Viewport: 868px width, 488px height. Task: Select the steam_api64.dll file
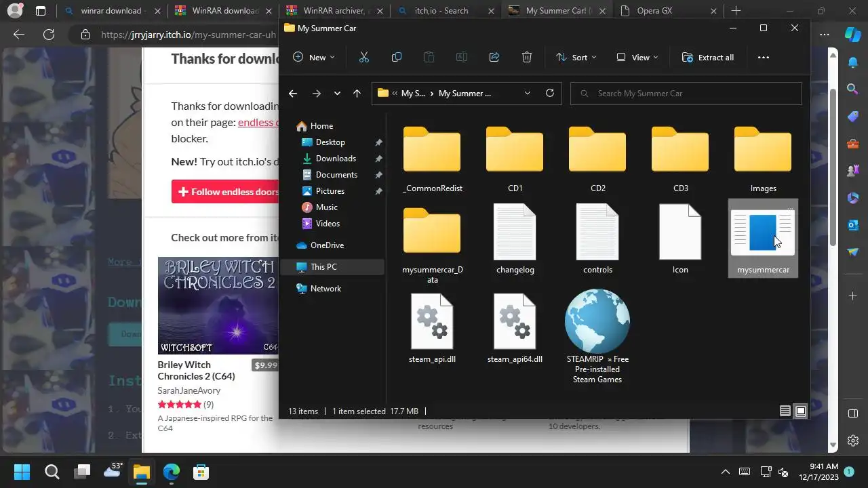pos(515,329)
